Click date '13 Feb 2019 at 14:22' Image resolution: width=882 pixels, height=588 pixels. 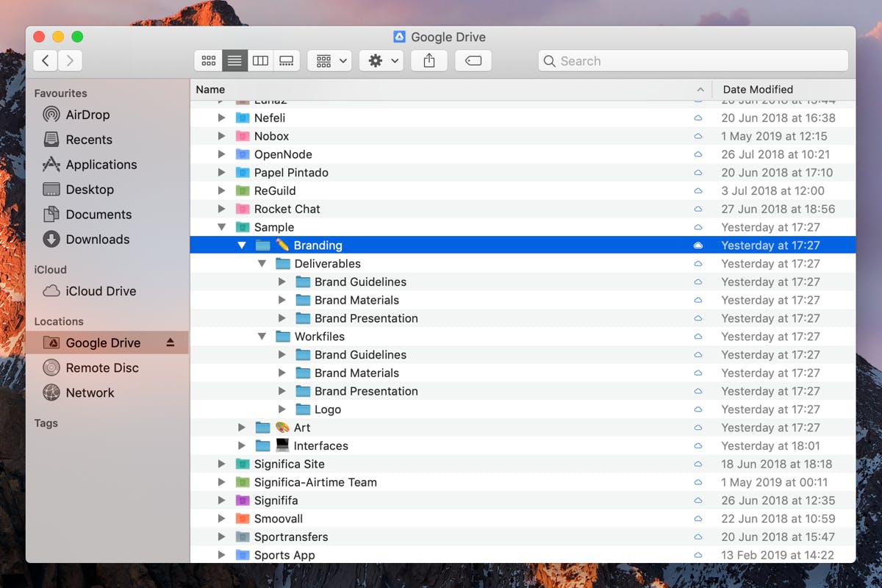[778, 555]
